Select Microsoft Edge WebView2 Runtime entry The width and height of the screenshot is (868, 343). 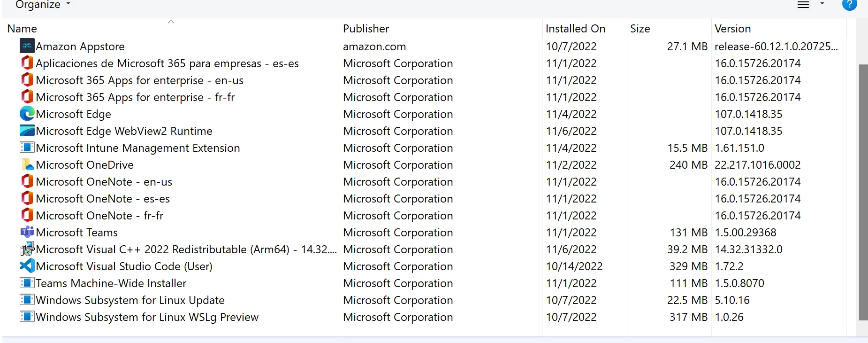pyautogui.click(x=124, y=131)
